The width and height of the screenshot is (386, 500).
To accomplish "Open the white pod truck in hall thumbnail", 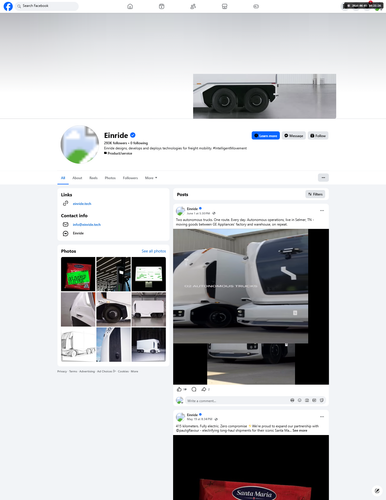I will click(x=149, y=309).
